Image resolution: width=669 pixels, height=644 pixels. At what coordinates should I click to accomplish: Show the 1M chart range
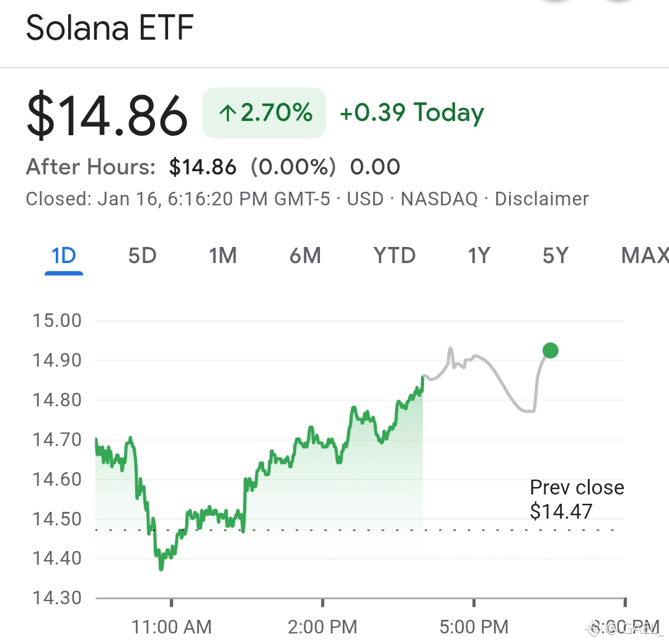tap(223, 255)
